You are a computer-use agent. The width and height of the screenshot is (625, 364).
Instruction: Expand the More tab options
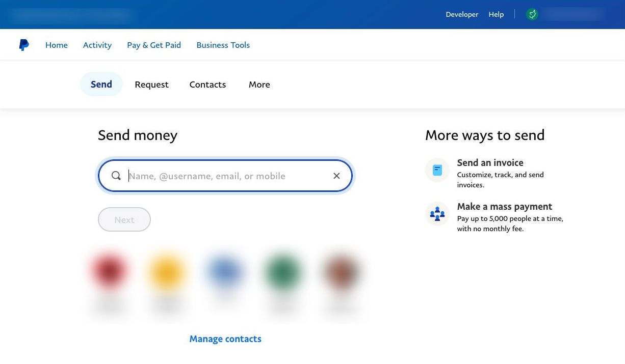click(259, 85)
